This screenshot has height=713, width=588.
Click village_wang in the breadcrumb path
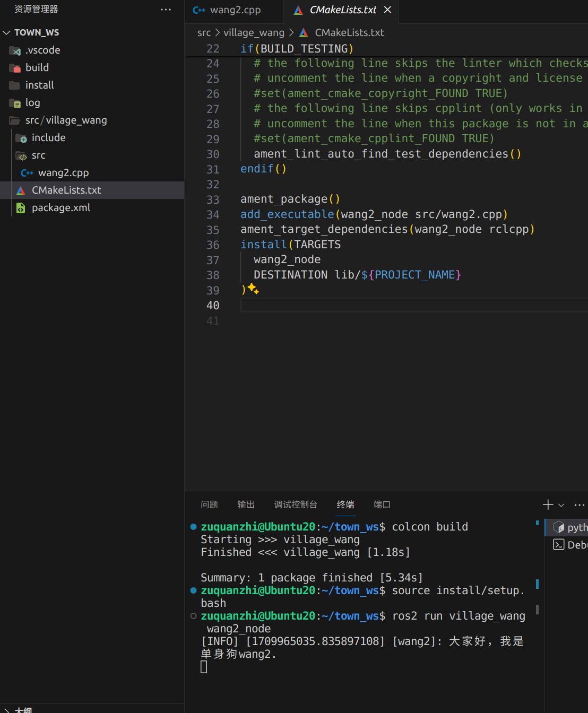254,33
